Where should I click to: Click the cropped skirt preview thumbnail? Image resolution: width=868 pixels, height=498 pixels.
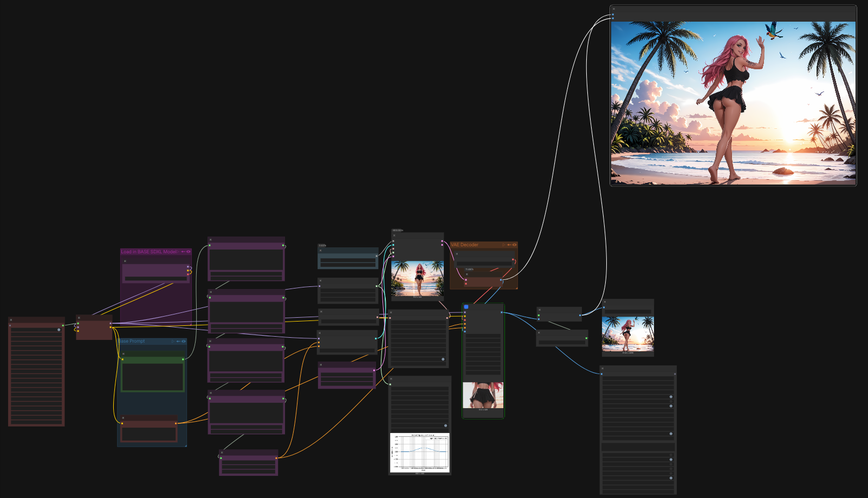click(x=483, y=395)
